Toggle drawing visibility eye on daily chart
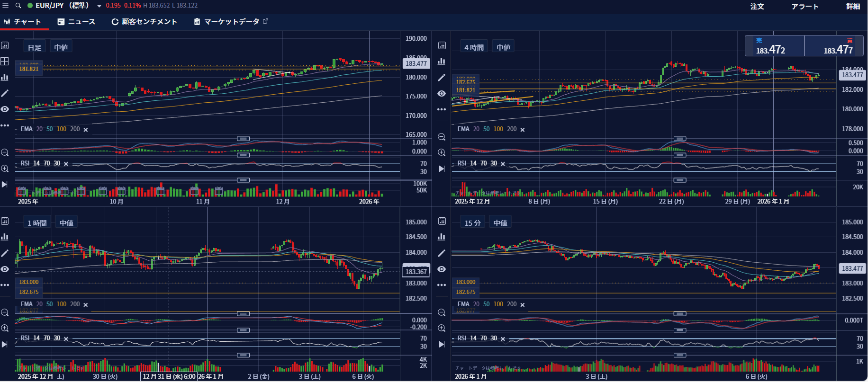 click(x=5, y=109)
